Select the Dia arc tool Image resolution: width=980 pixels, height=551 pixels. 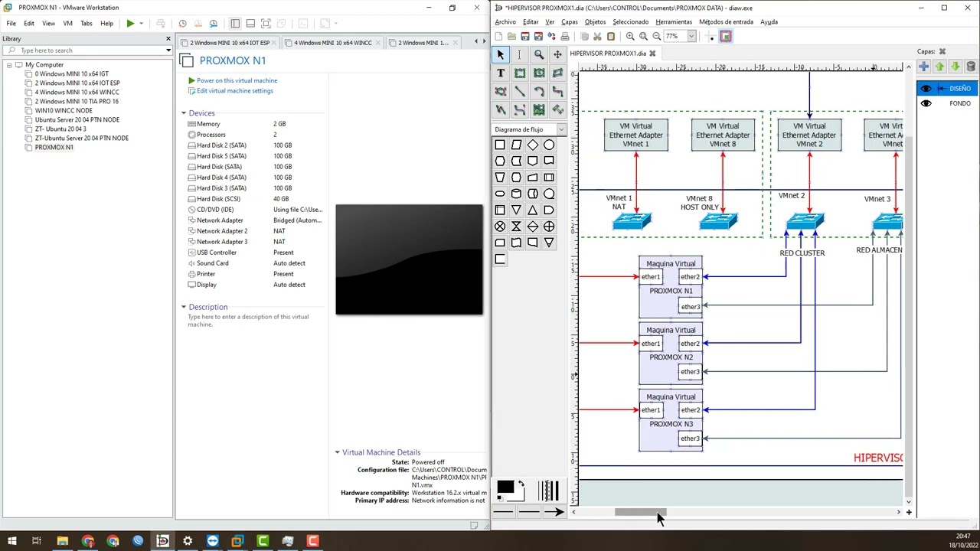coord(539,92)
